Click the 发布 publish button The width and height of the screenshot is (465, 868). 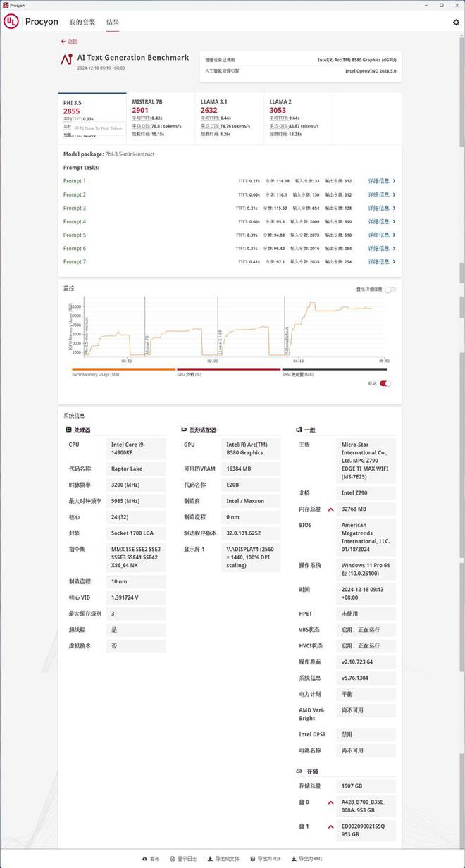pyautogui.click(x=151, y=859)
